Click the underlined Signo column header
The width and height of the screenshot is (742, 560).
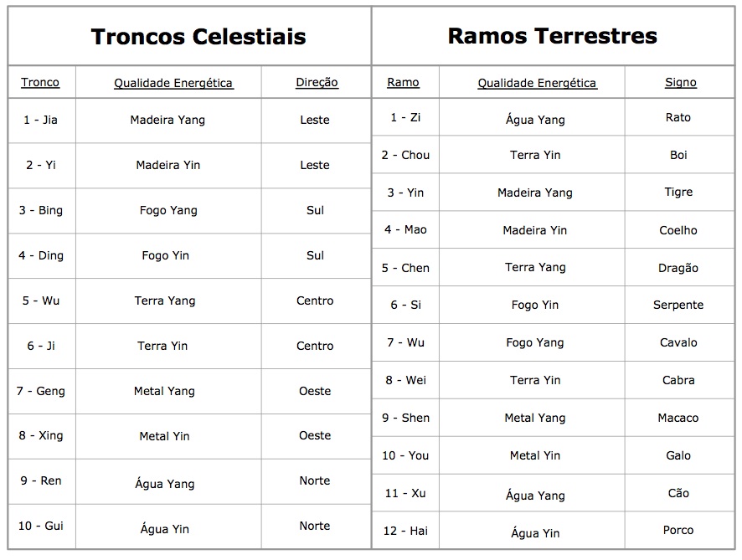(x=680, y=83)
